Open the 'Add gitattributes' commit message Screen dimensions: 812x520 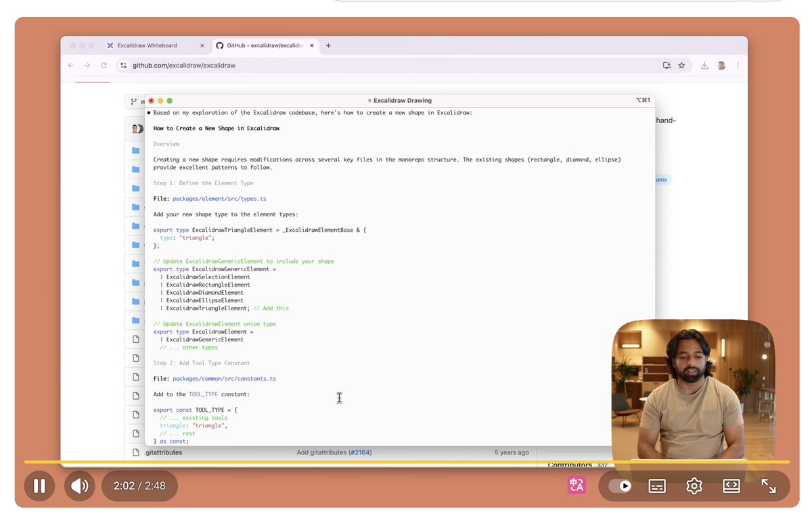[321, 452]
